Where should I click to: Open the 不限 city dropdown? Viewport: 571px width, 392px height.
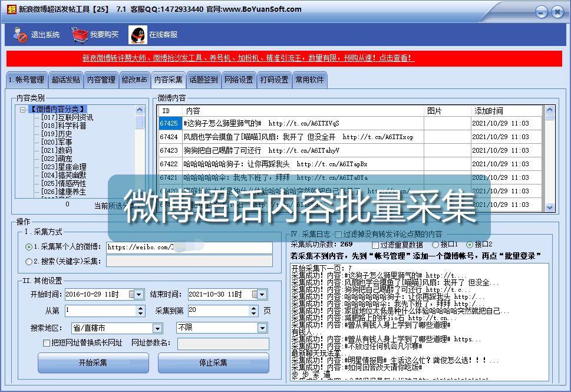pos(262,328)
